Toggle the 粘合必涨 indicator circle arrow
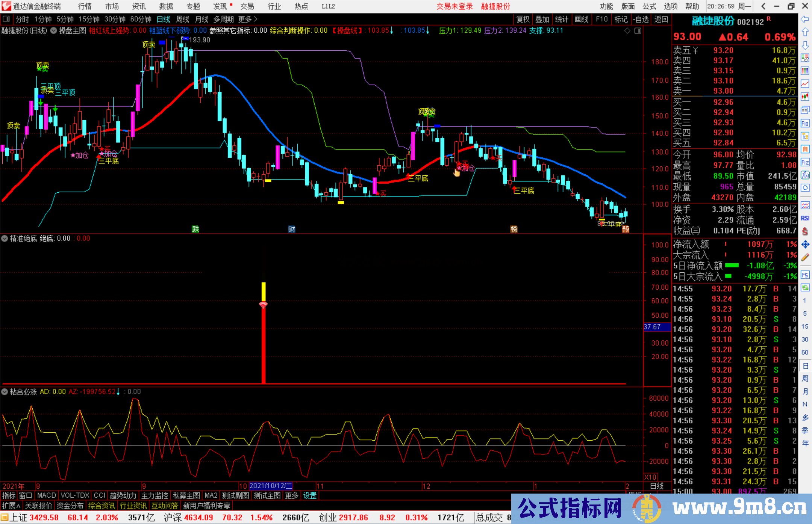 pyautogui.click(x=5, y=392)
